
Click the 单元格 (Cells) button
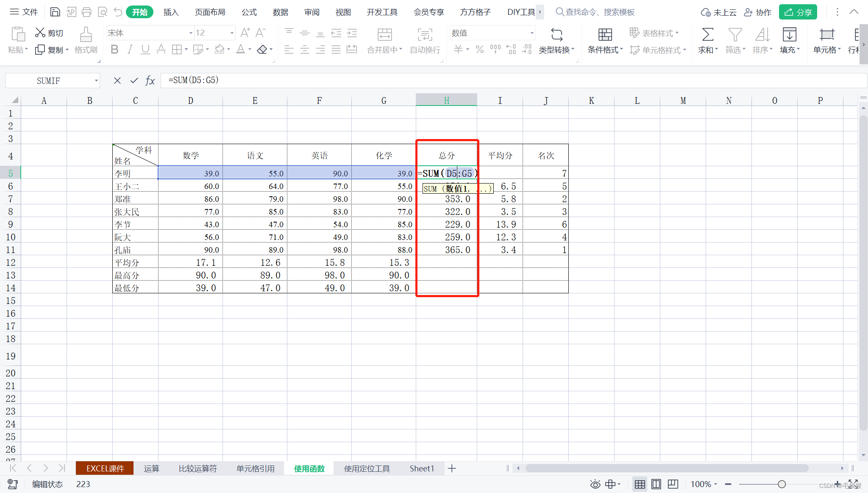pyautogui.click(x=827, y=42)
